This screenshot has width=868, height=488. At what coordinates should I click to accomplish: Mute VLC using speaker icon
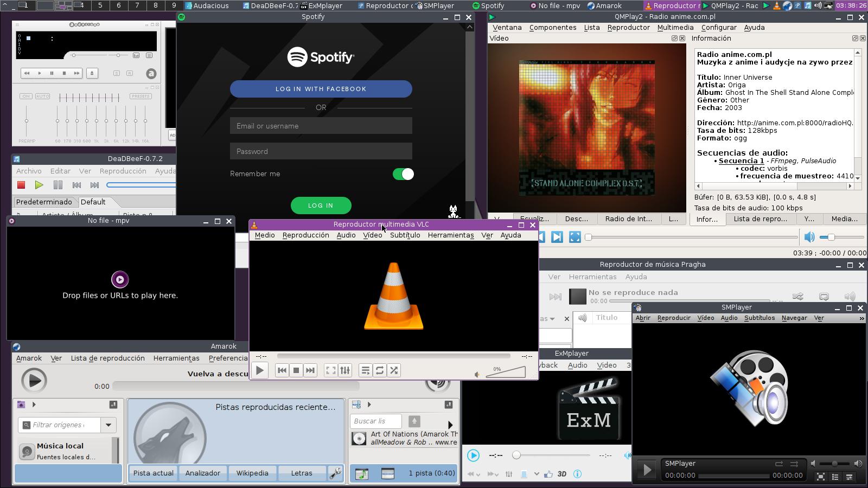(477, 374)
